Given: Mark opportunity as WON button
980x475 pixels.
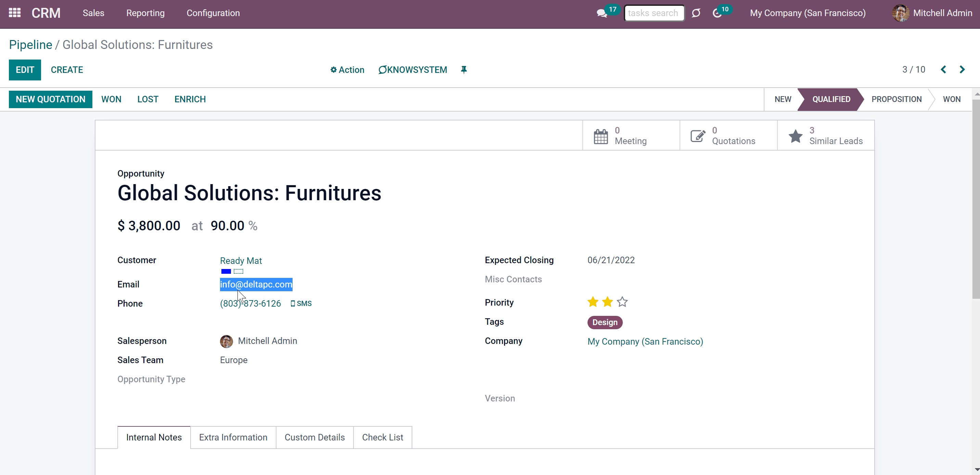Looking at the screenshot, I should [x=111, y=99].
